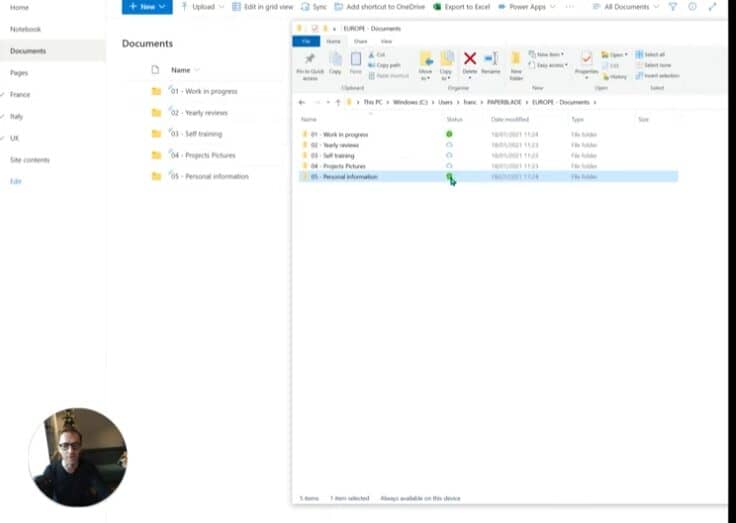The image size is (736, 523).
Task: Open the Copy to menu
Action: (446, 66)
